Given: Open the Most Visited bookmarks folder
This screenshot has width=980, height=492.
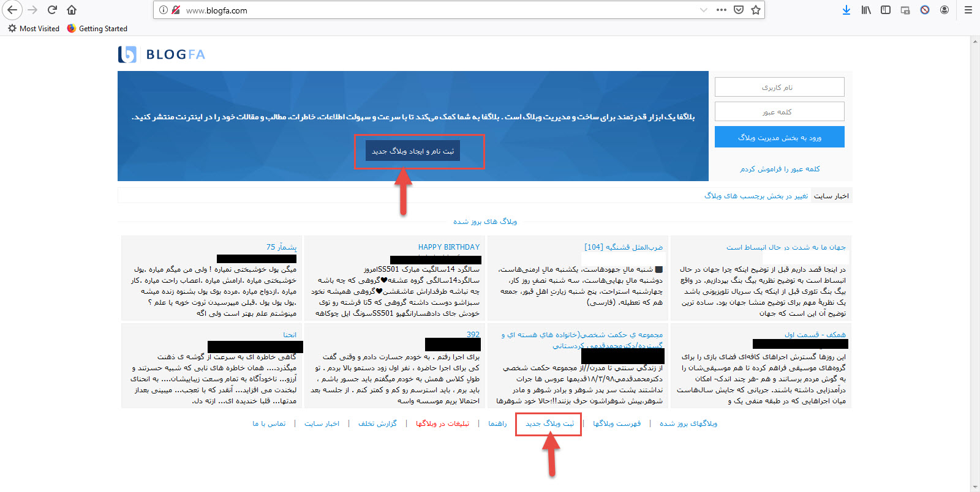Looking at the screenshot, I should click(x=34, y=29).
